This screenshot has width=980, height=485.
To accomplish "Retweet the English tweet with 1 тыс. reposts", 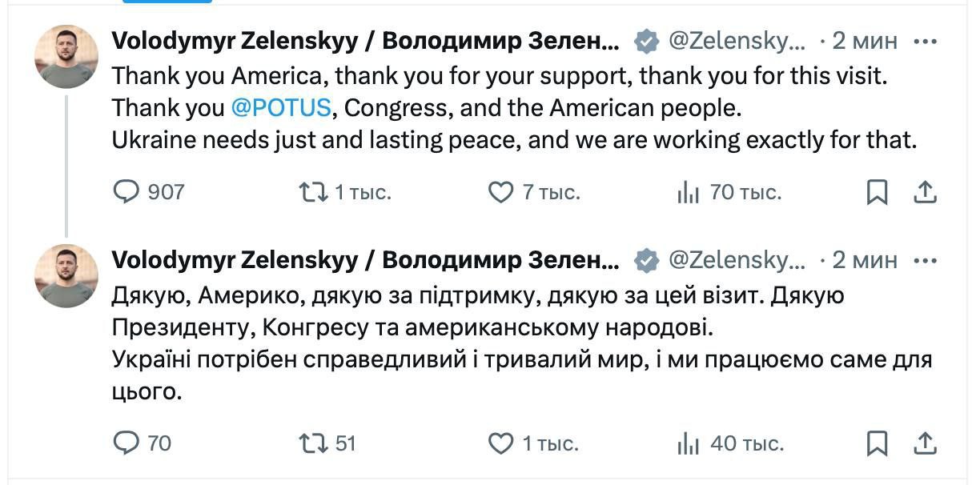I will 312,192.
